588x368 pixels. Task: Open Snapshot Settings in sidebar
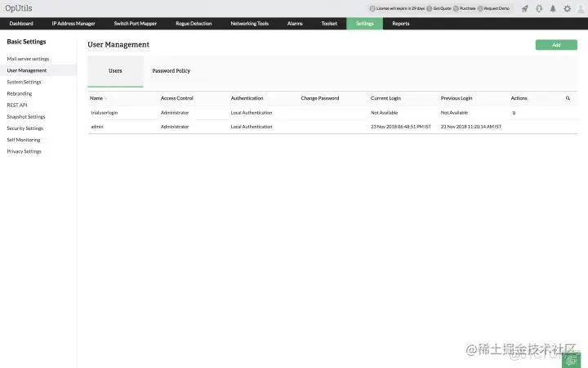point(26,117)
